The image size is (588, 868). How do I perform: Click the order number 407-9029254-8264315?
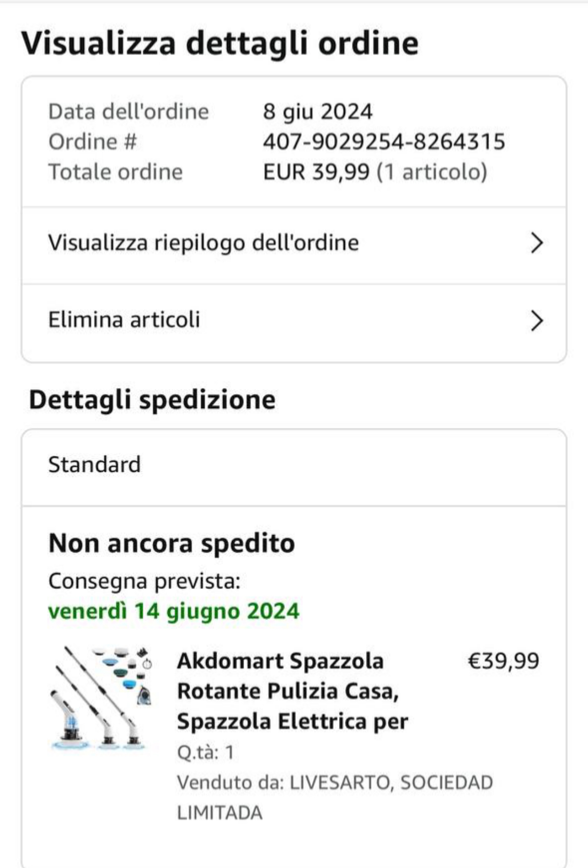click(384, 142)
